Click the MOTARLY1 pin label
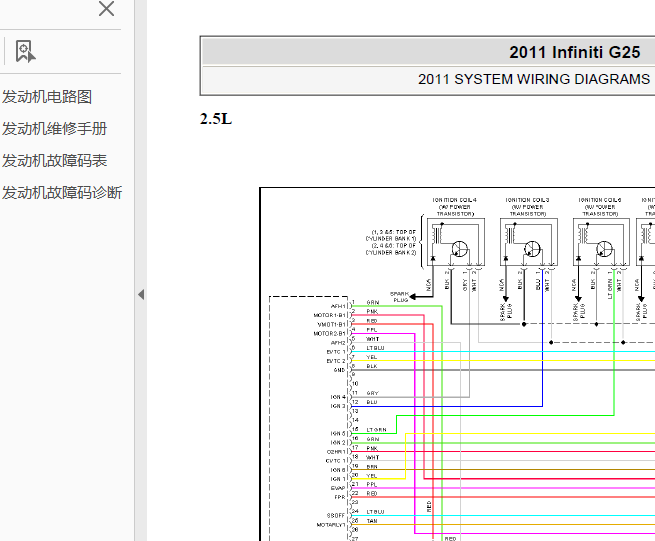Screen dimensions: 655x541 tap(331, 525)
